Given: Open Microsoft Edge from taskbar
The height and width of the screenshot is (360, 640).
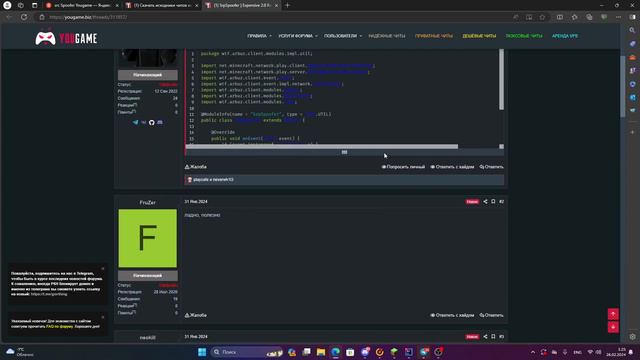Looking at the screenshot, I should coord(336,352).
